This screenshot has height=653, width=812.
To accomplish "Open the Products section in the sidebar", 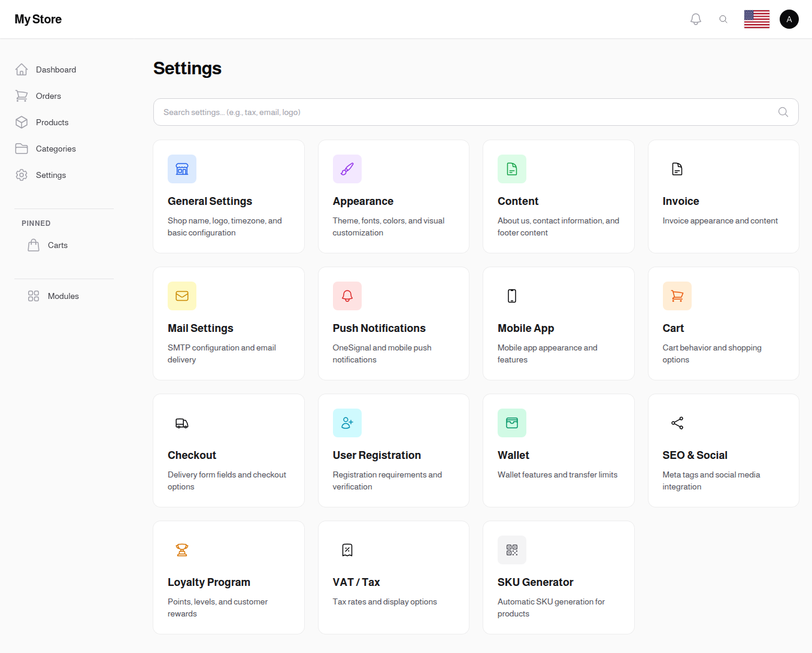I will [x=51, y=122].
